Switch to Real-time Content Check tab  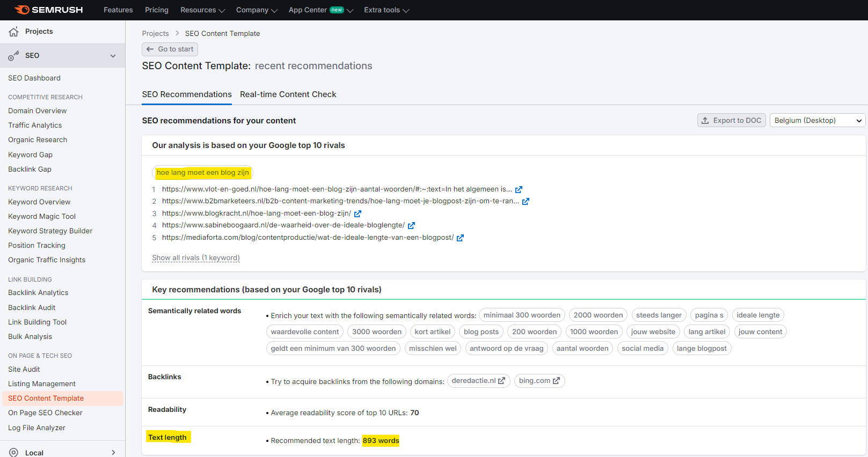pos(288,94)
